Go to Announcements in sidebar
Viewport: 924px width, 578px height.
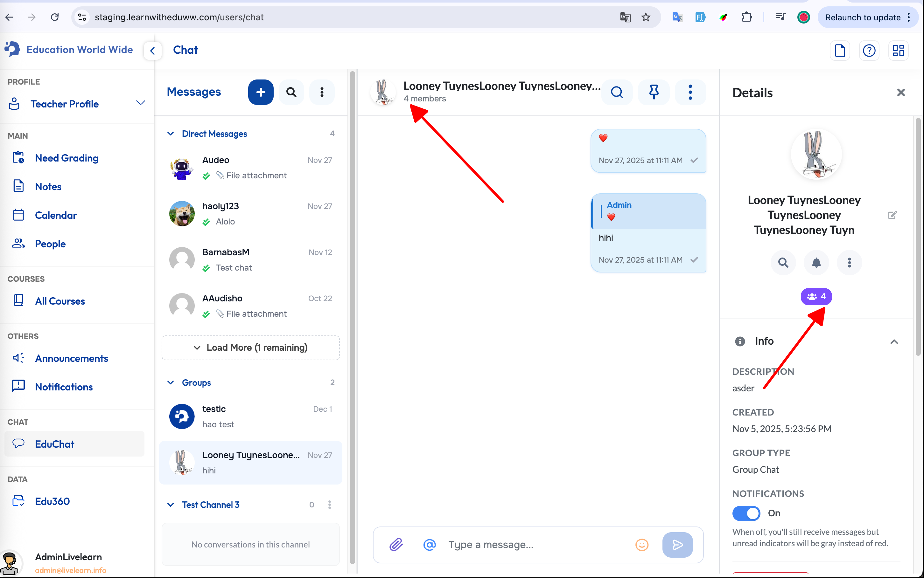point(72,358)
